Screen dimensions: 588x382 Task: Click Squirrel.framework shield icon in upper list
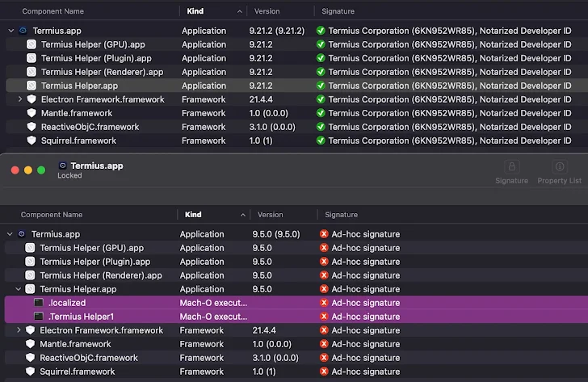[x=32, y=141]
